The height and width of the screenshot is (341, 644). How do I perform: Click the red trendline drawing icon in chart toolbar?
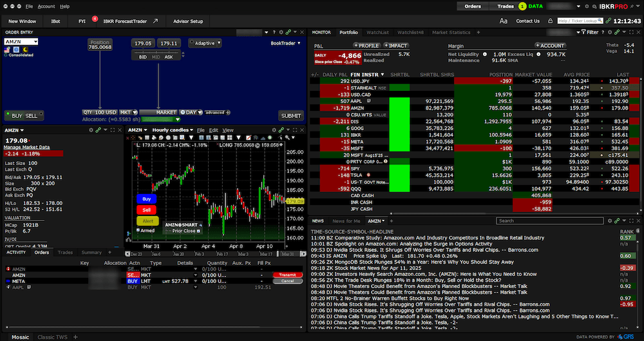pos(249,137)
